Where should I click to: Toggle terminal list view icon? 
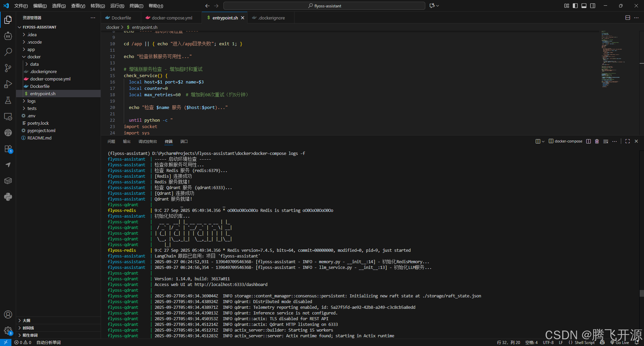tap(606, 141)
